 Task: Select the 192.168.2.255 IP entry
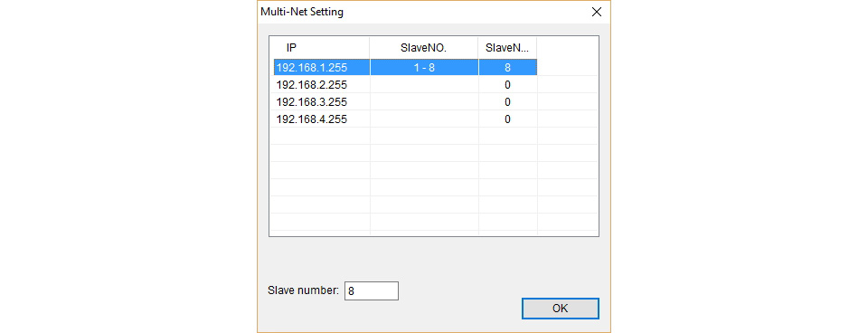312,85
